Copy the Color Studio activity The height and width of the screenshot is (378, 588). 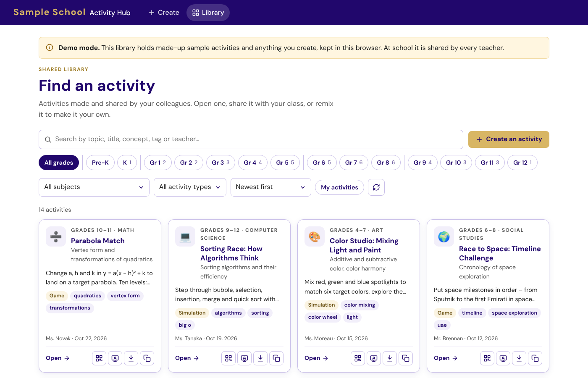pos(406,358)
